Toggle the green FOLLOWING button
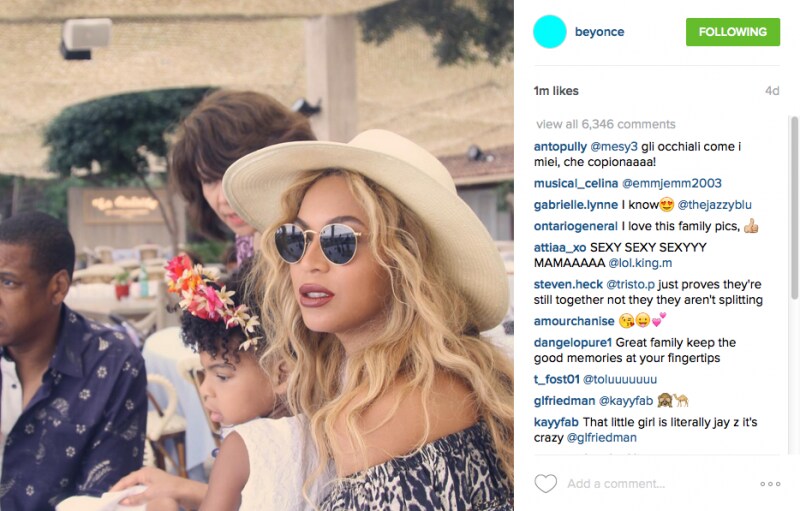 coord(733,32)
